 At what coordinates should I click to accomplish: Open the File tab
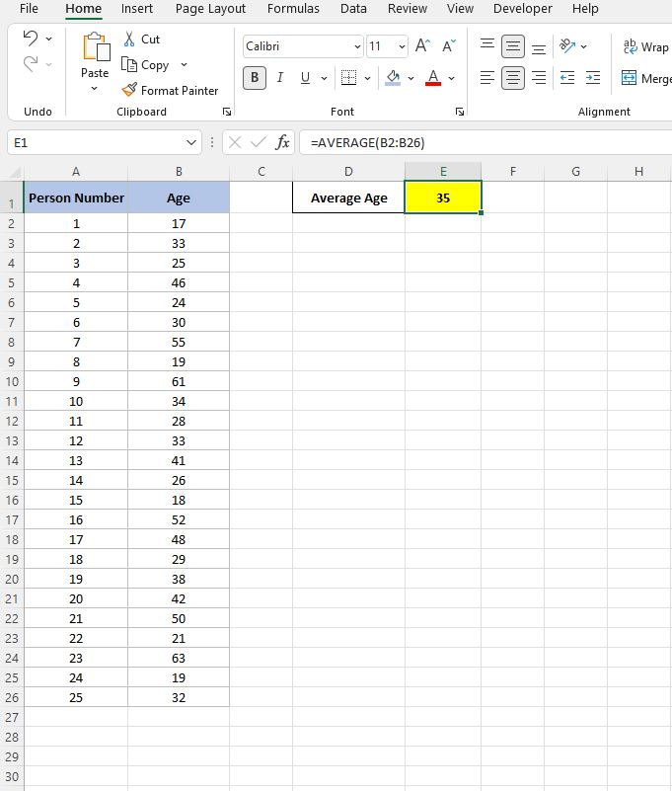tap(29, 9)
